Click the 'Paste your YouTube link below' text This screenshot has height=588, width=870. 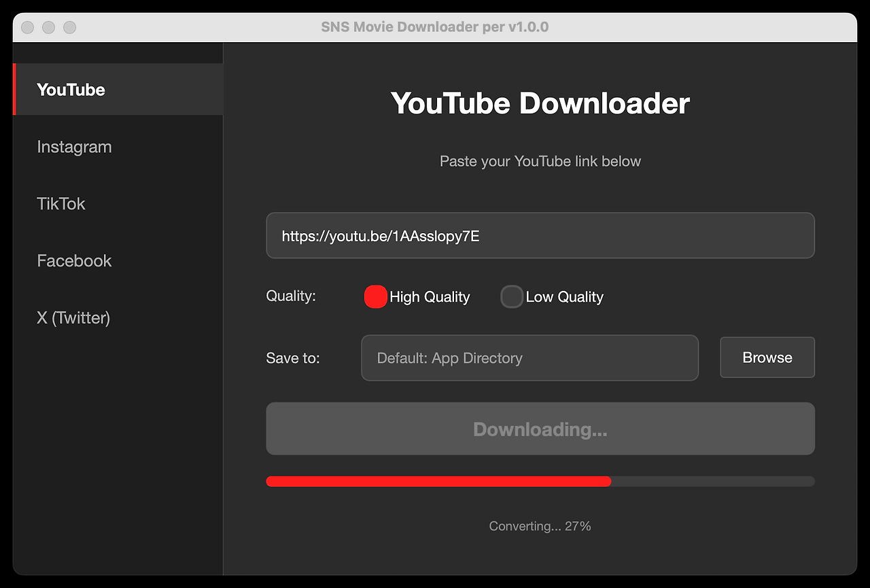[540, 162]
